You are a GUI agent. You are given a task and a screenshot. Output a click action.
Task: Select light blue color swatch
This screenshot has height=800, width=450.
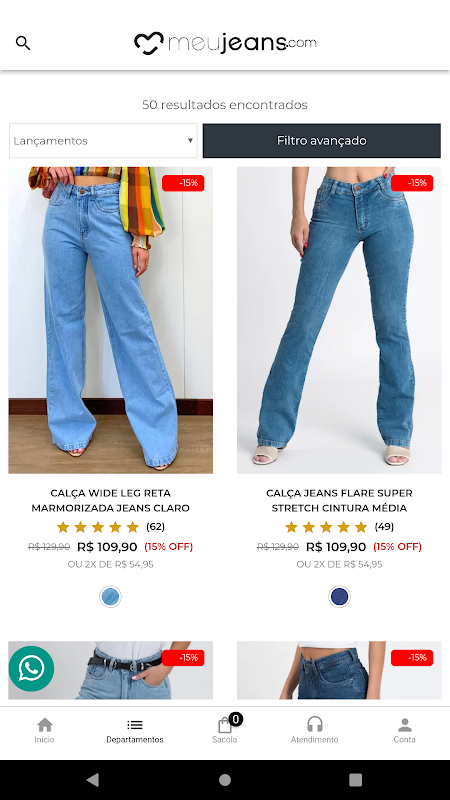(110, 596)
